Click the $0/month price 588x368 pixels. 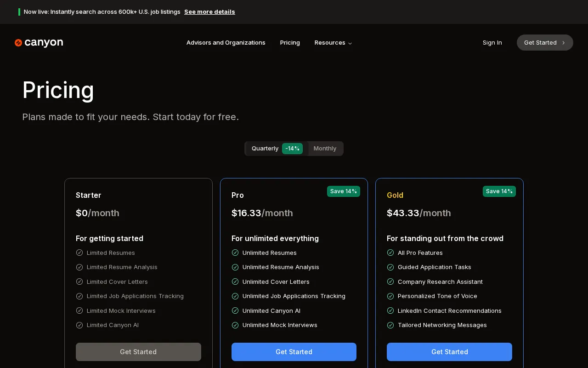pyautogui.click(x=97, y=213)
